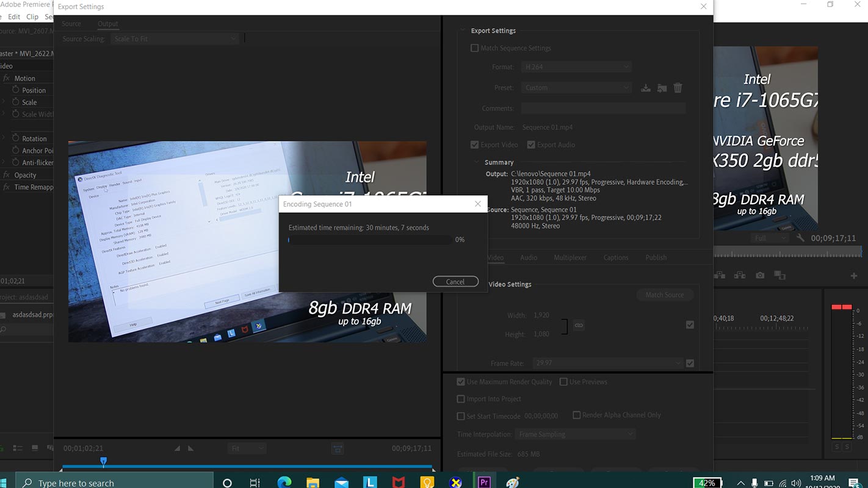
Task: Open the Source Scaling dropdown
Action: point(175,39)
